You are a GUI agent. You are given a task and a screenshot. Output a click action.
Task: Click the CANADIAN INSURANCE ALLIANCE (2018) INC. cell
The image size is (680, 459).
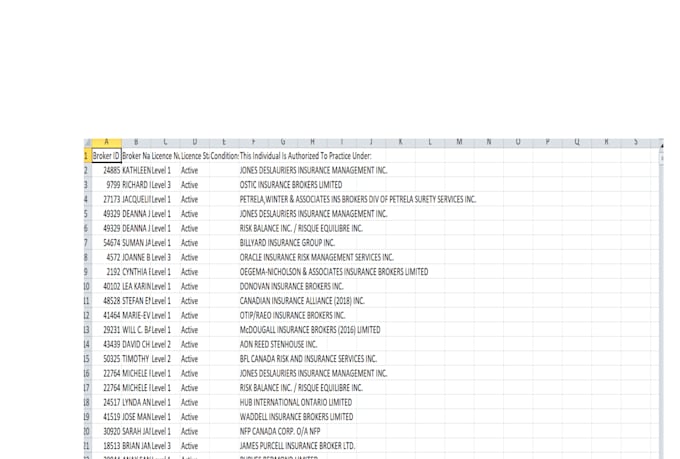(302, 301)
